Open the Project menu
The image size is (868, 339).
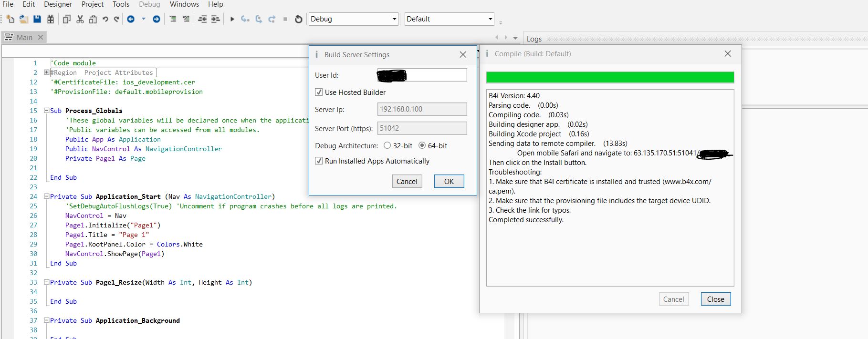(93, 4)
